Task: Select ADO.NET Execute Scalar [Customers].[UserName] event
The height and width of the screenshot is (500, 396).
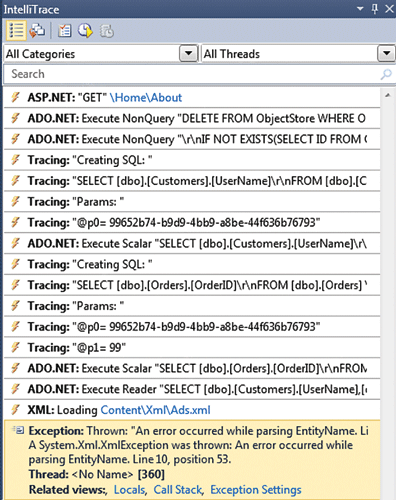Action: [x=192, y=243]
